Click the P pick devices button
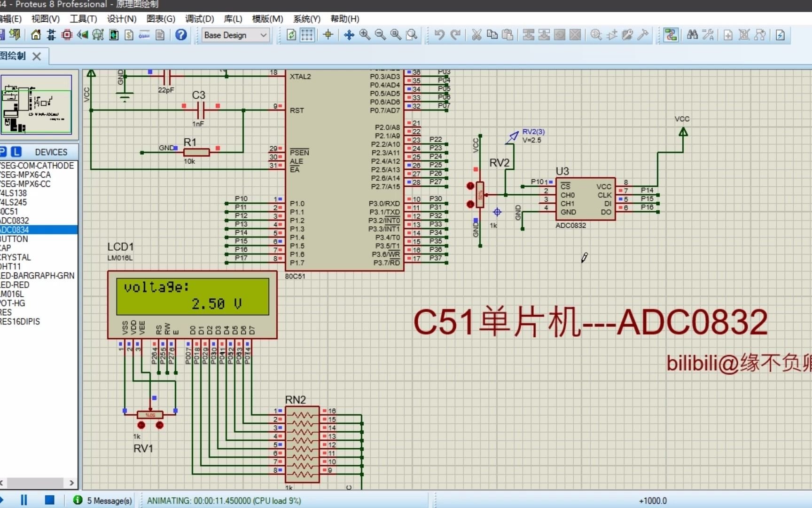Image resolution: width=812 pixels, height=508 pixels. click(3, 151)
